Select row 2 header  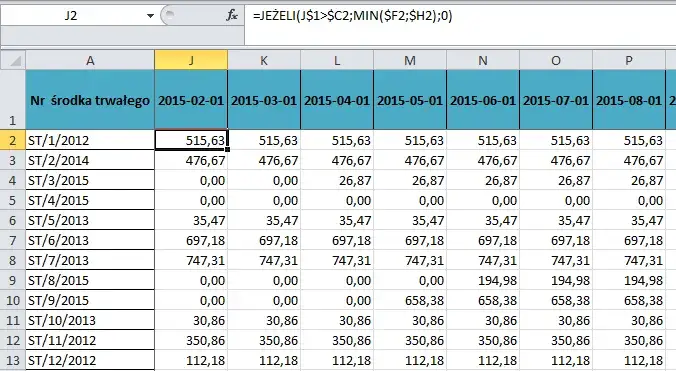(13, 140)
